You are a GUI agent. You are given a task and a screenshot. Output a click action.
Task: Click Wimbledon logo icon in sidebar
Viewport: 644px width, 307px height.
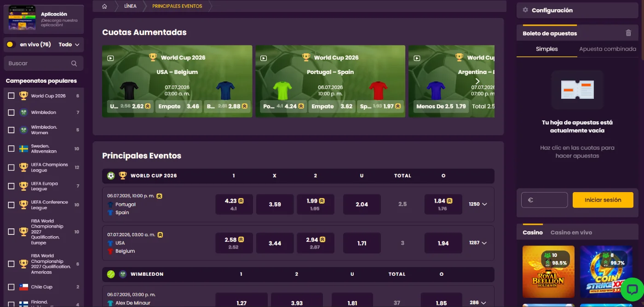click(24, 112)
